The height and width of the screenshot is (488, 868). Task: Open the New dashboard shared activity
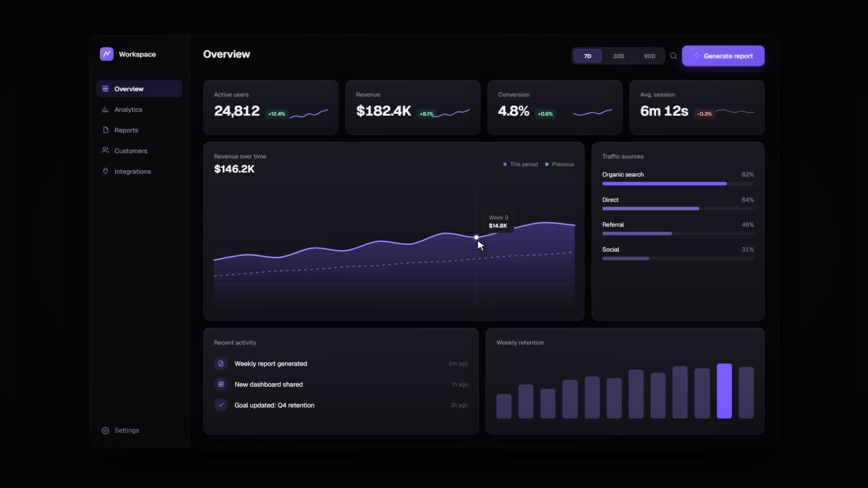[341, 385]
